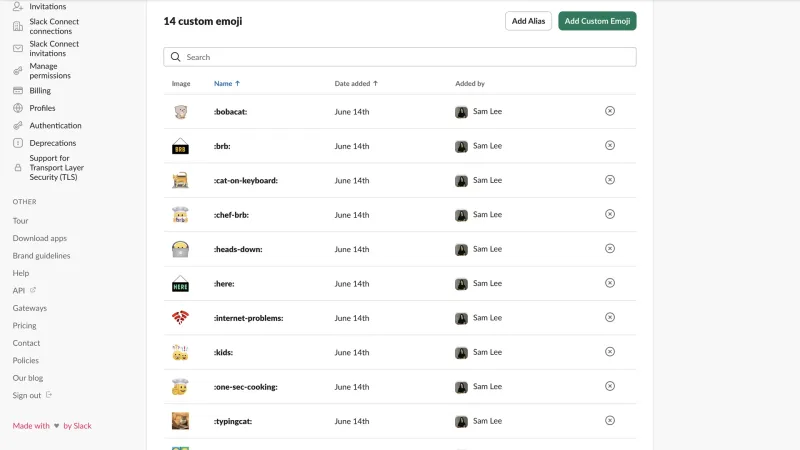The height and width of the screenshot is (450, 800).
Task: Click the Authentication key icon
Action: tap(18, 125)
